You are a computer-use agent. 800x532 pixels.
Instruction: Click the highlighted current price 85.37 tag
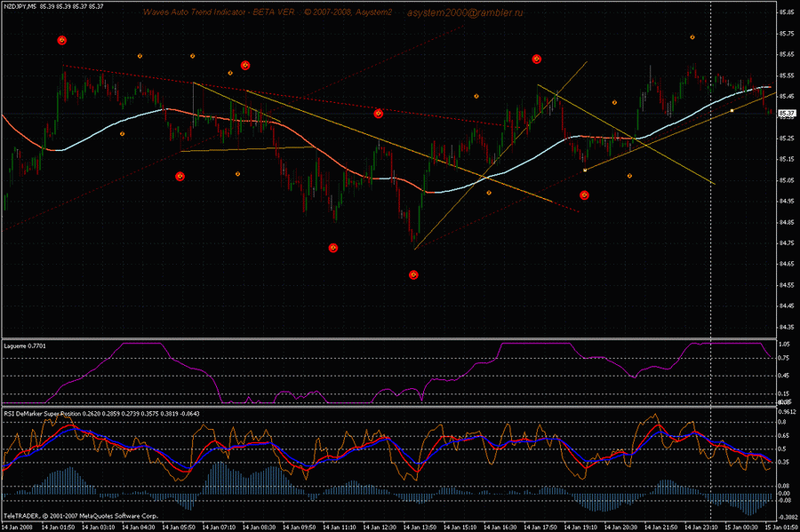coord(786,114)
